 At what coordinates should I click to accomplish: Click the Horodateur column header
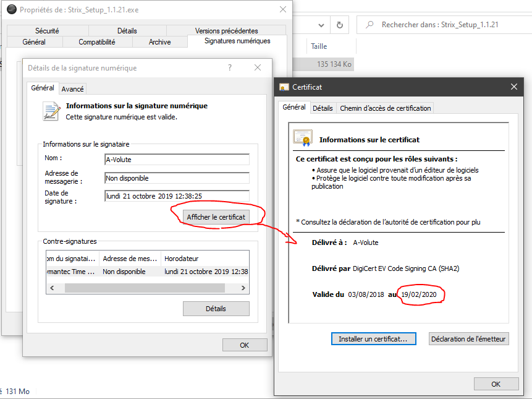click(x=205, y=259)
